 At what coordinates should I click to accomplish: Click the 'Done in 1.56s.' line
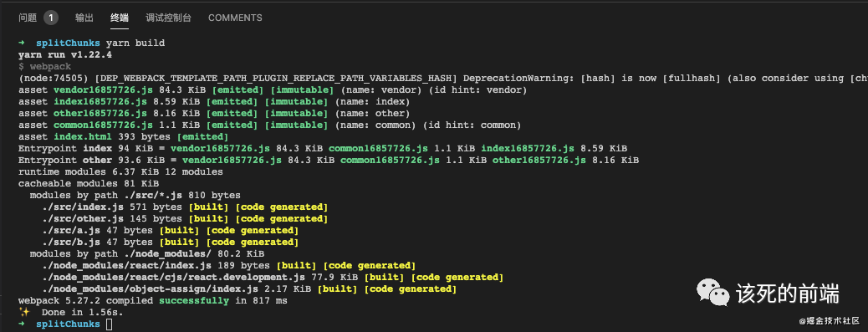coord(71,312)
